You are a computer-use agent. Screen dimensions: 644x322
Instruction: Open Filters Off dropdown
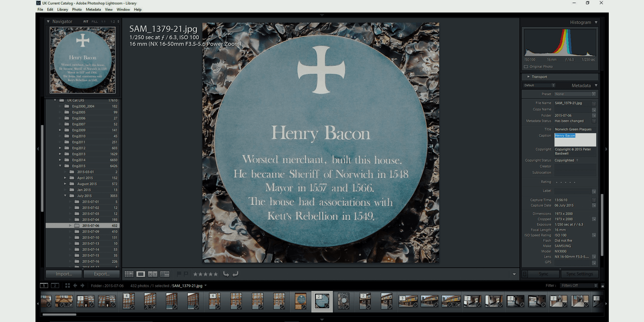click(578, 286)
